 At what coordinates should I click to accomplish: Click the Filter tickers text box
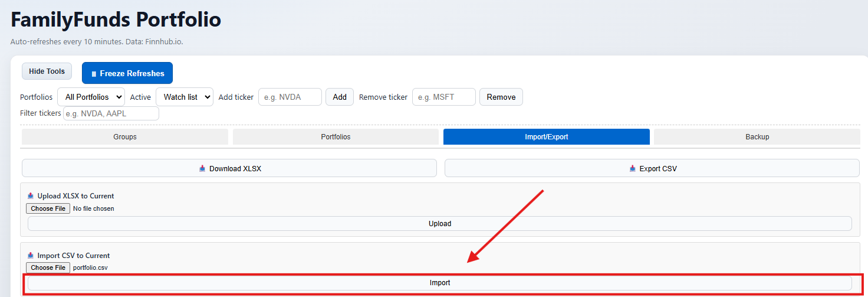(111, 113)
